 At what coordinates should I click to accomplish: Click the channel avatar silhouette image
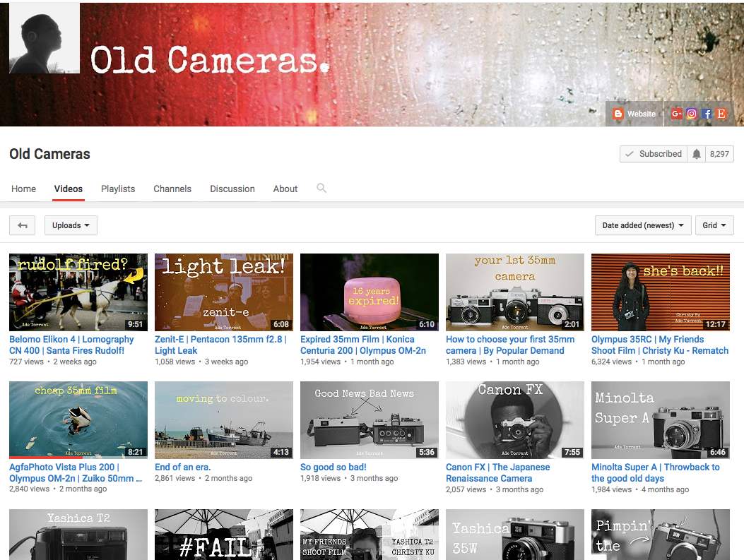45,38
